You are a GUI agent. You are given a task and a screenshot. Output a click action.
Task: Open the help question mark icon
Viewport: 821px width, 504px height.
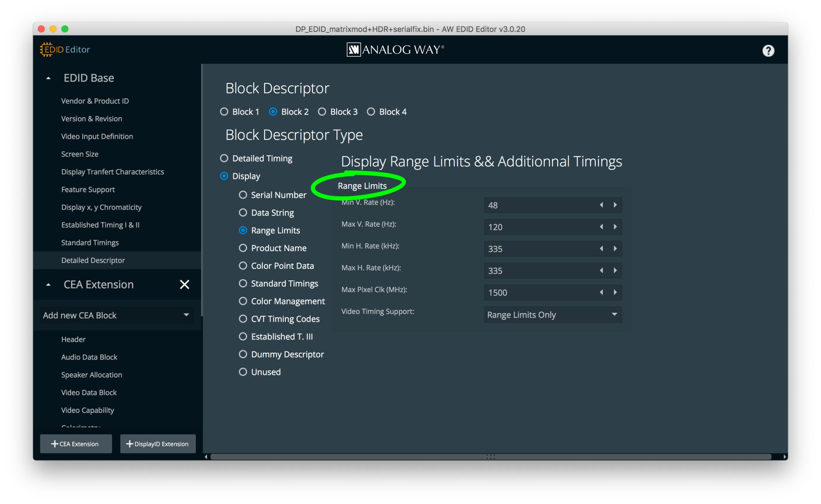[768, 50]
